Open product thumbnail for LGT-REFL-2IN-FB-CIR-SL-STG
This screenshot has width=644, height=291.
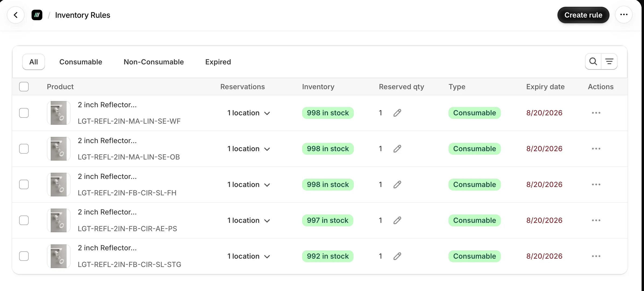[59, 256]
